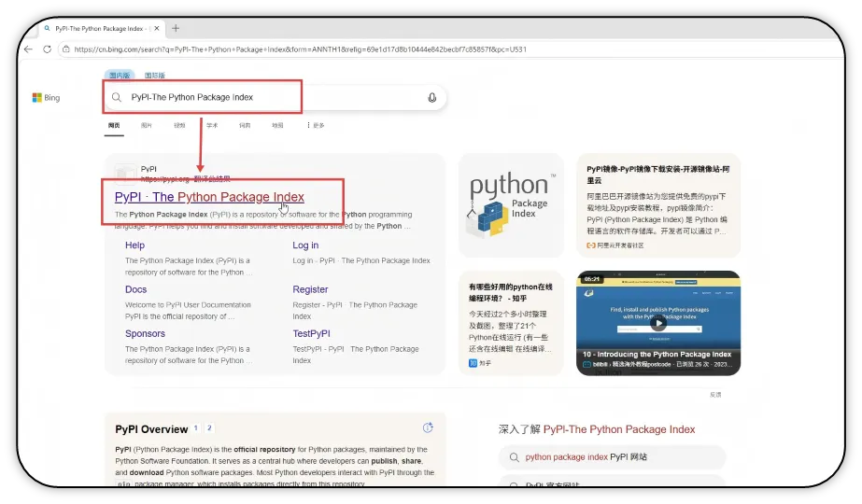
Task: Click the PyPI favicon above the first result
Action: tap(125, 174)
